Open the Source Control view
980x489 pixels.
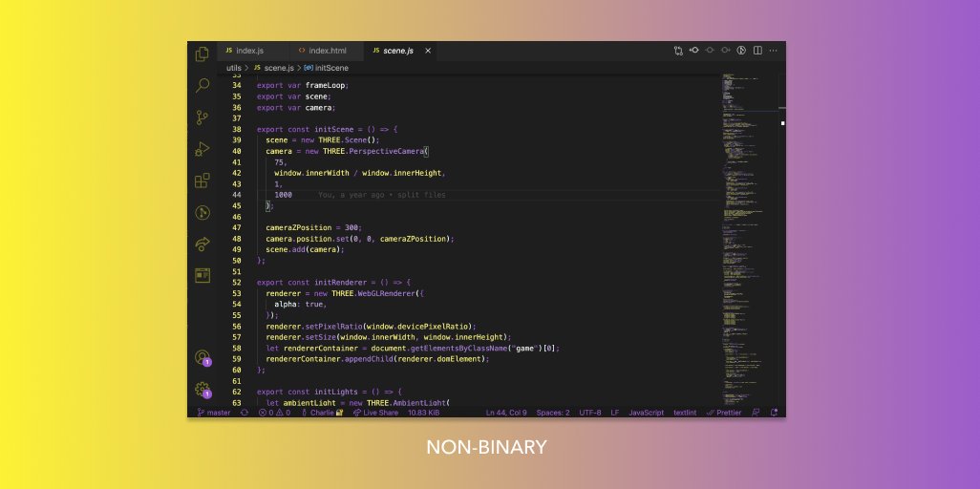click(x=202, y=117)
